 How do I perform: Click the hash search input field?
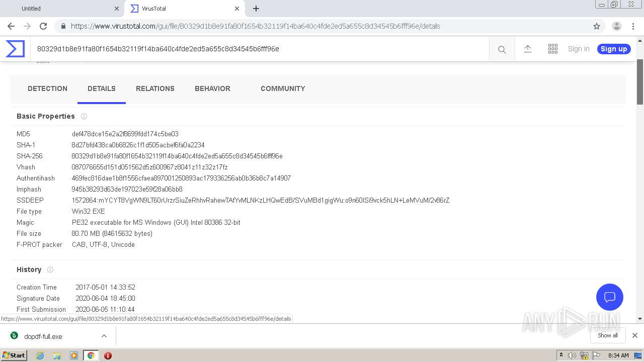pyautogui.click(x=259, y=49)
